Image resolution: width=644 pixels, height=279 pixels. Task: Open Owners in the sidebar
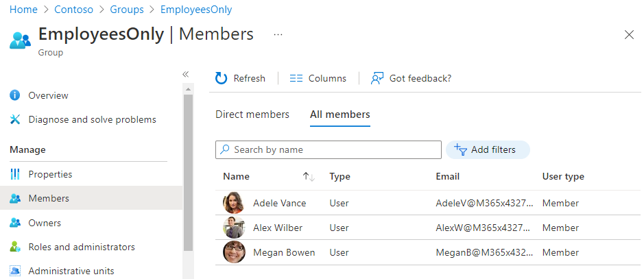(45, 223)
